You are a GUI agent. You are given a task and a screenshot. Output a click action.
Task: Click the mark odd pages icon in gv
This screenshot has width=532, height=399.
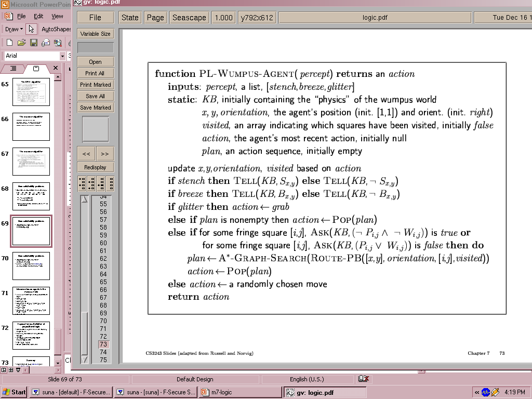(x=82, y=183)
